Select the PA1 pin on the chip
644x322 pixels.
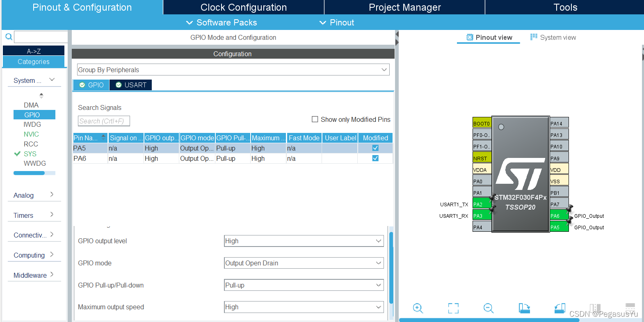pos(482,192)
